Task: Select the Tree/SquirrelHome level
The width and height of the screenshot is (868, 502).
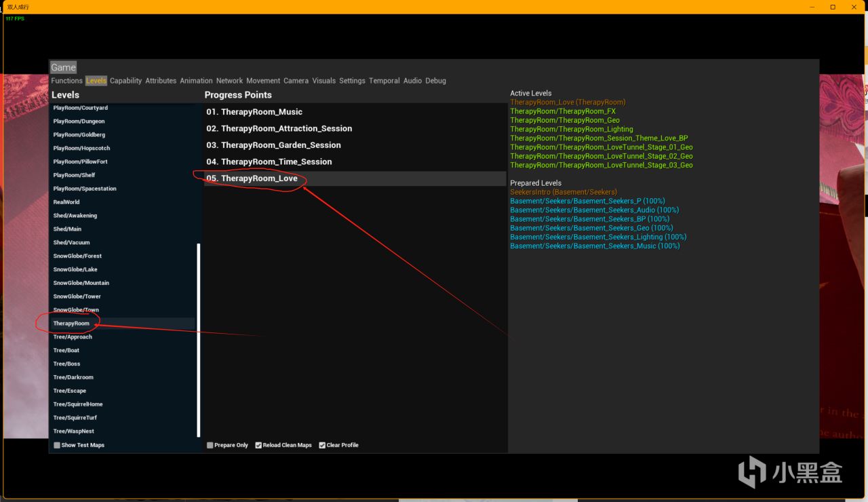Action: pyautogui.click(x=123, y=404)
